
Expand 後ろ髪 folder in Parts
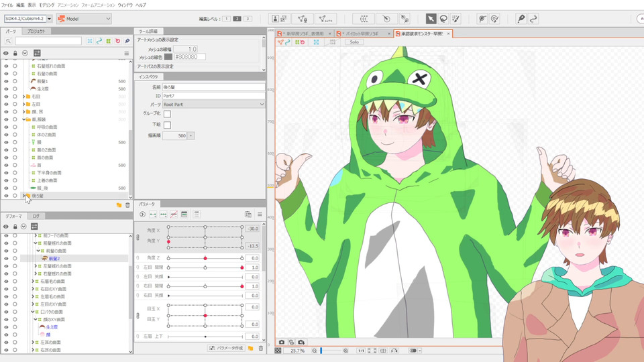click(x=23, y=196)
